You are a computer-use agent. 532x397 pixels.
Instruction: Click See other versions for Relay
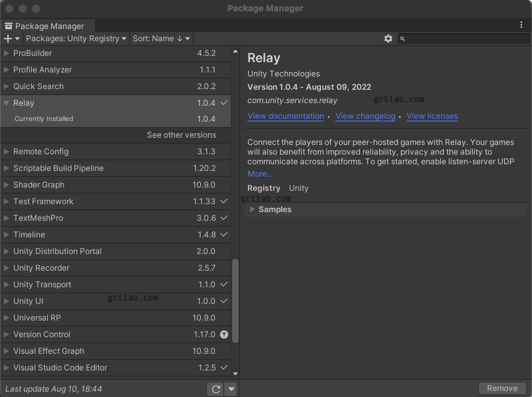(x=182, y=135)
